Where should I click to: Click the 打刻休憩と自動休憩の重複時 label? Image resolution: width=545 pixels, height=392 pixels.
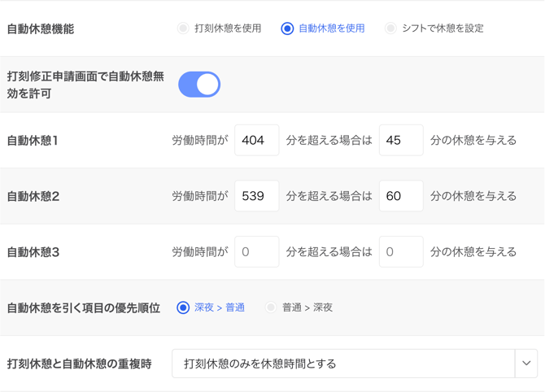(80, 364)
